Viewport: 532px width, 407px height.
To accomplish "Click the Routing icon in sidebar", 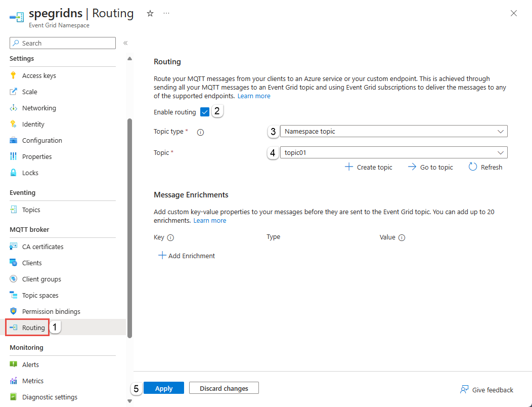I will (x=13, y=328).
